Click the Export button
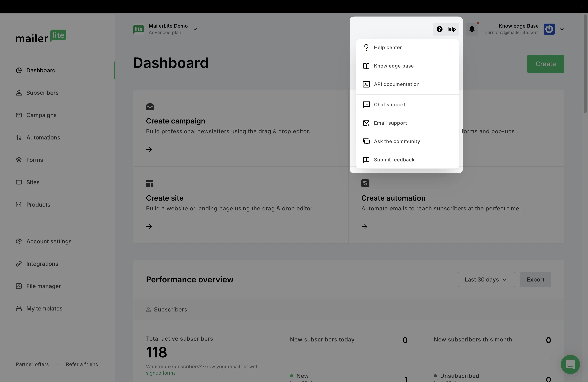This screenshot has width=588, height=382. point(535,280)
